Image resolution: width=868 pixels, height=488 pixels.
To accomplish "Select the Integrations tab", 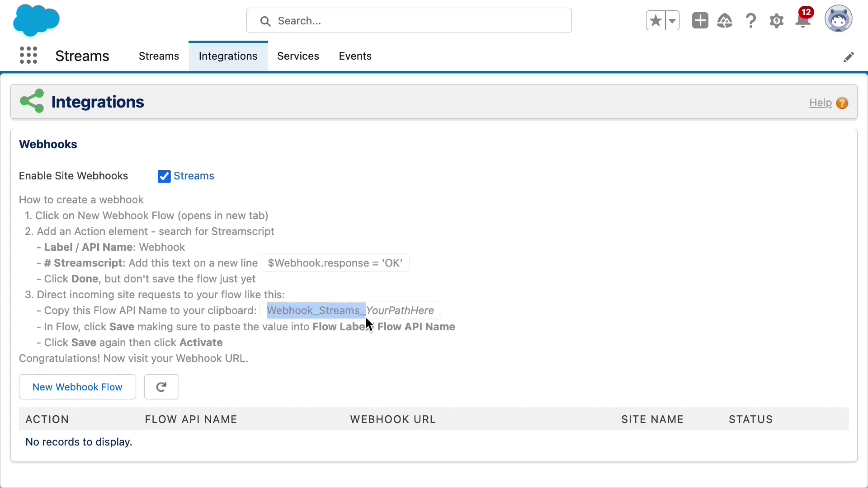I will pos(228,56).
